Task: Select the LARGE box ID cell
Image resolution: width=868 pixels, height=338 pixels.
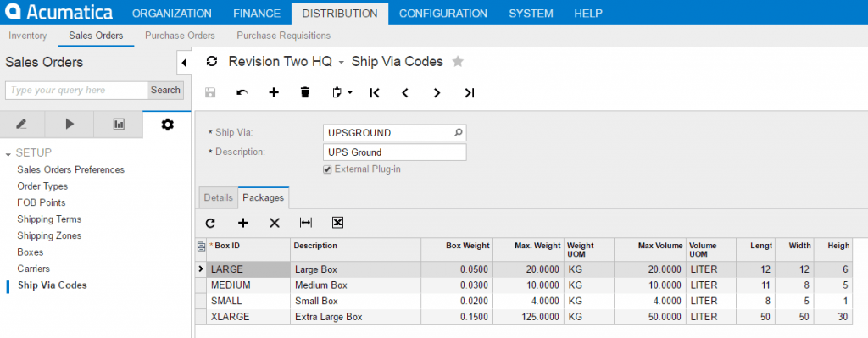Action: pos(248,269)
